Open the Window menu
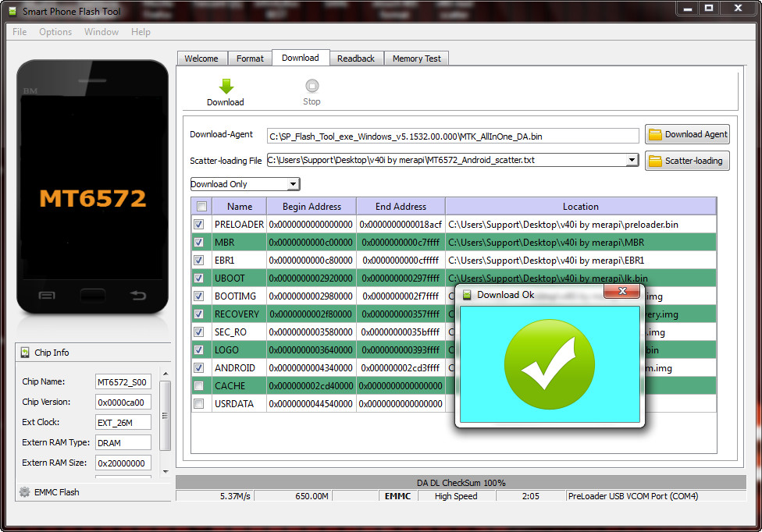Screen dimensions: 762x532 point(101,31)
